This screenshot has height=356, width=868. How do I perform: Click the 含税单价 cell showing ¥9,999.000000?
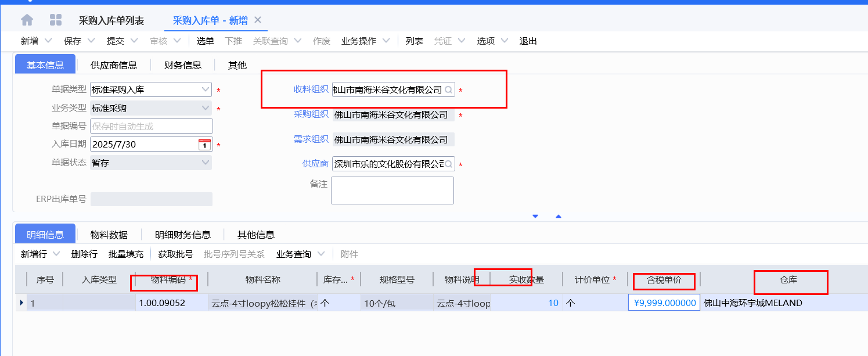pos(664,303)
